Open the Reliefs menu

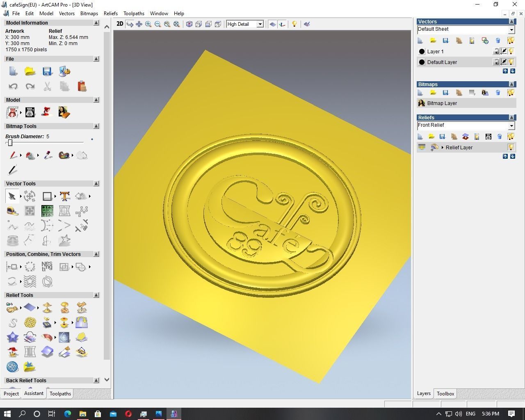click(110, 13)
